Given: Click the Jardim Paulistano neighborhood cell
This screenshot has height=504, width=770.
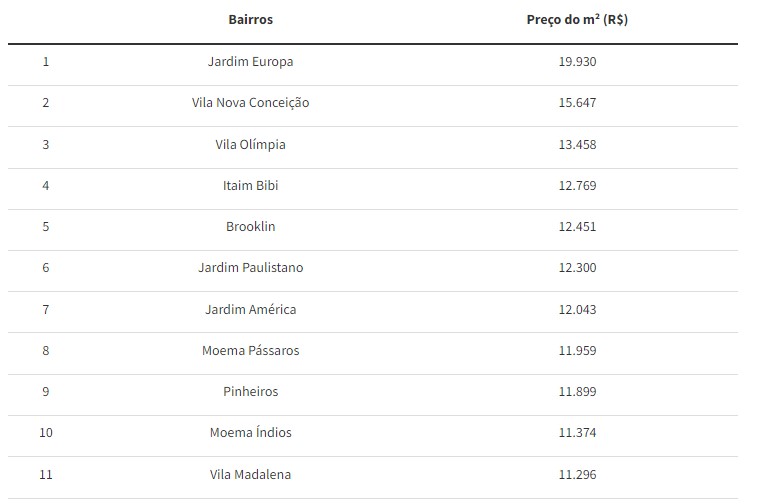Looking at the screenshot, I should pos(250,268).
